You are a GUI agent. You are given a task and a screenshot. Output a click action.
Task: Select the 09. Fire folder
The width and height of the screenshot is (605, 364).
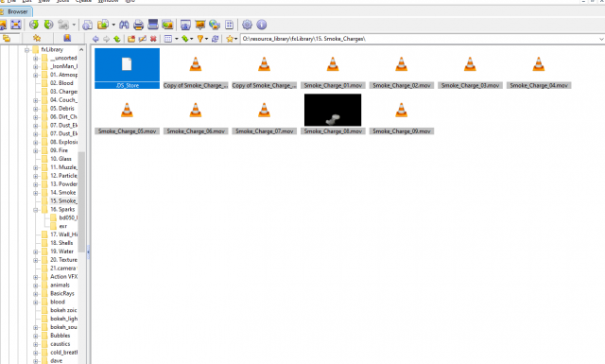pyautogui.click(x=59, y=150)
